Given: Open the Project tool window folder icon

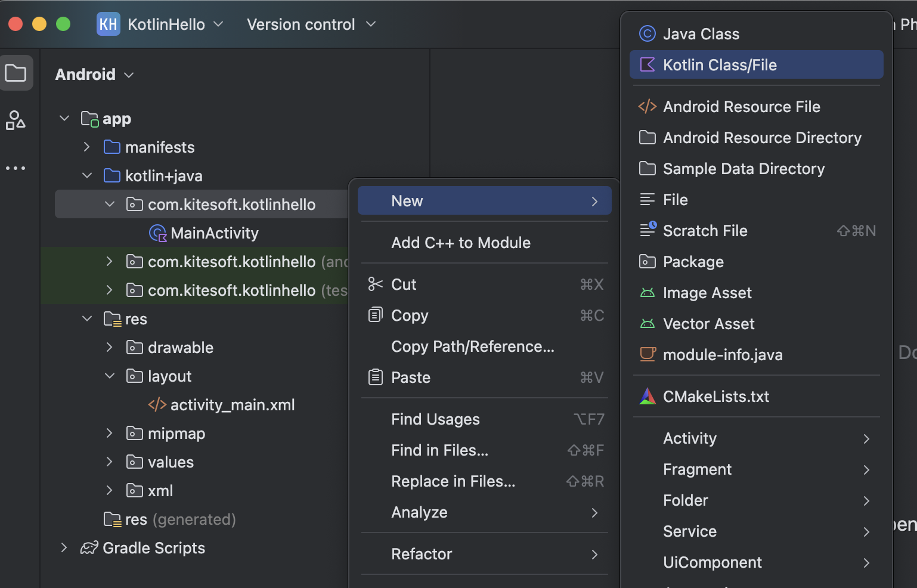Looking at the screenshot, I should click(x=16, y=73).
